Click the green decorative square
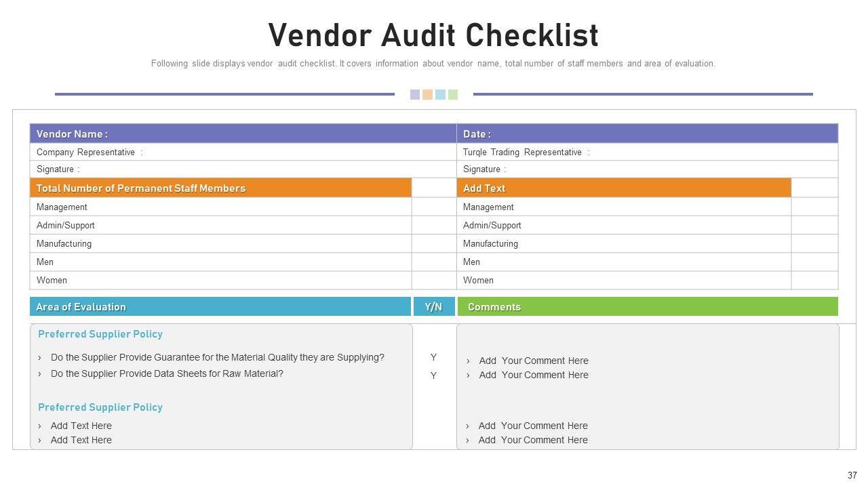This screenshot has height=488, width=868. (453, 95)
